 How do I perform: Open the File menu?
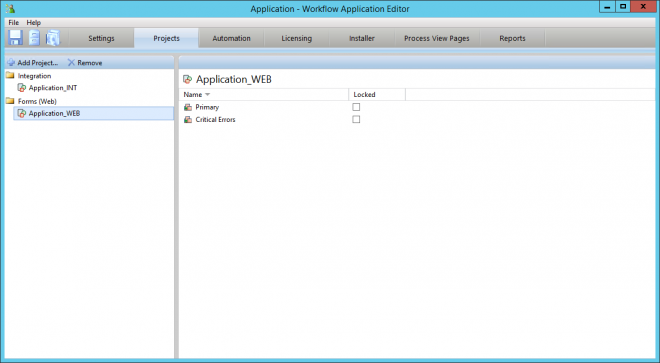tap(13, 22)
